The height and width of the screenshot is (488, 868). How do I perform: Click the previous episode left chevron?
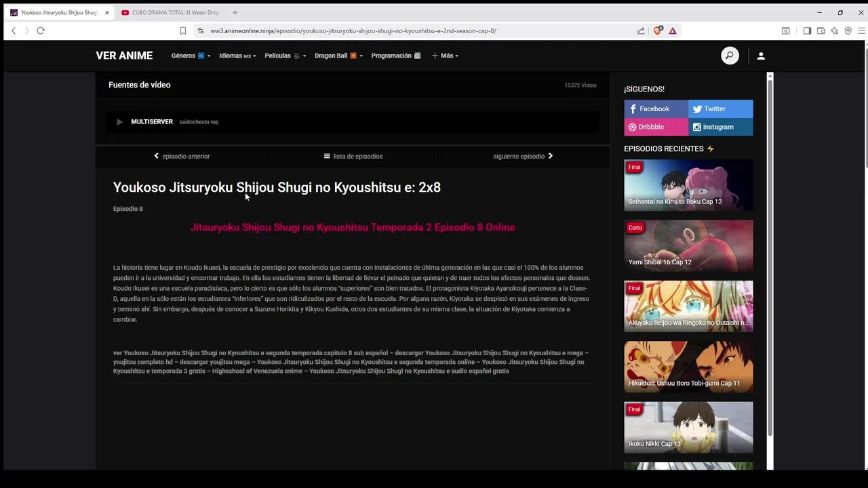coord(156,156)
